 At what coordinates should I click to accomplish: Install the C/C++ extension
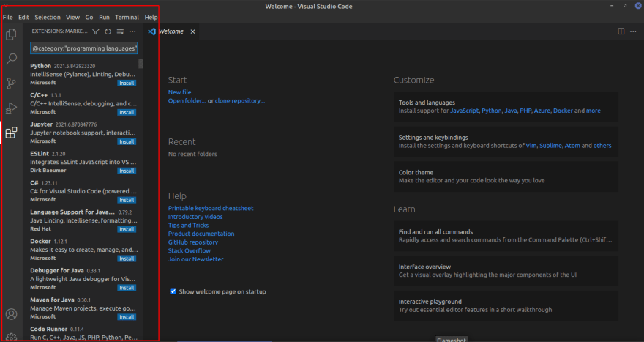coord(127,112)
